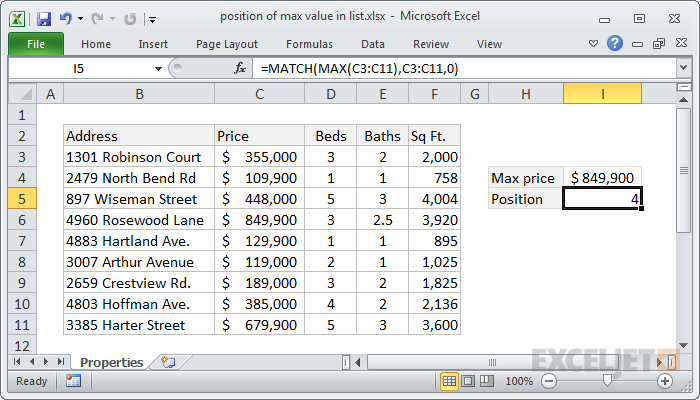Image resolution: width=700 pixels, height=400 pixels.
Task: Click the Undo icon
Action: pos(66,19)
